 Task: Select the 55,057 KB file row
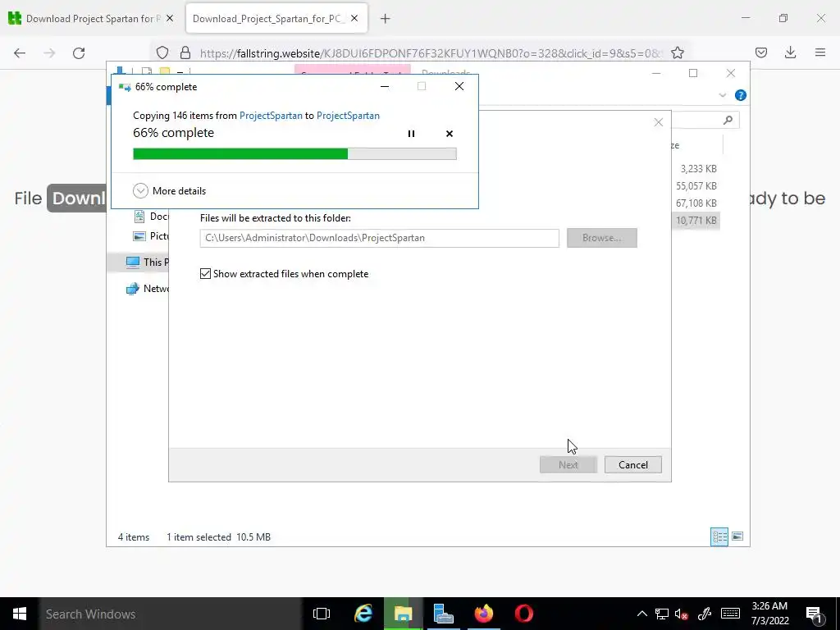pyautogui.click(x=696, y=186)
